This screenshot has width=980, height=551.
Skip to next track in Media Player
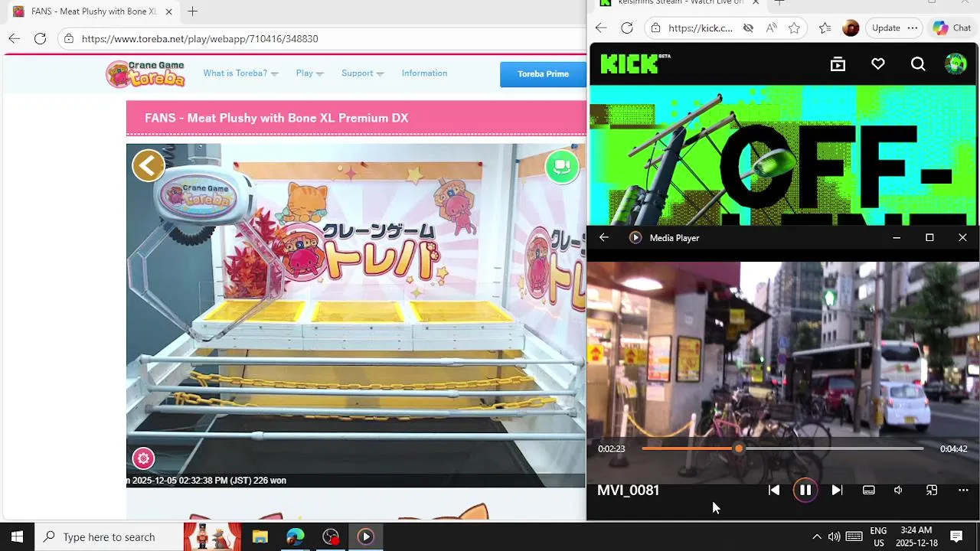837,491
